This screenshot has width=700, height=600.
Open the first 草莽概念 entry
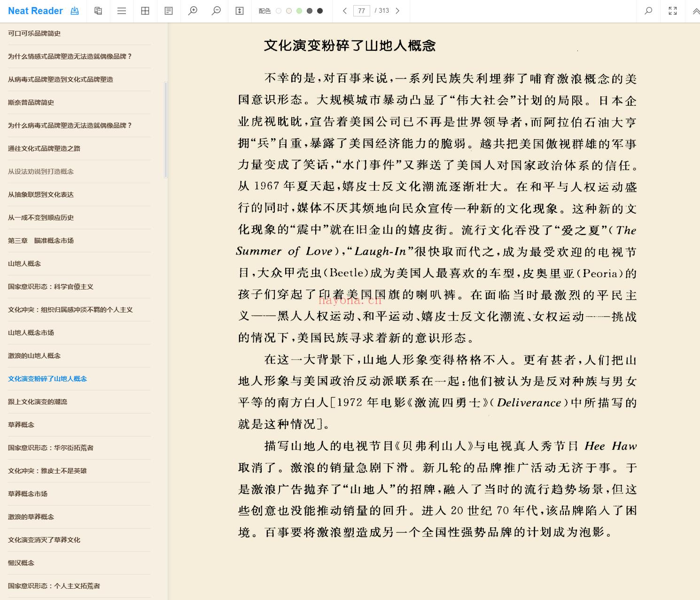(x=21, y=425)
